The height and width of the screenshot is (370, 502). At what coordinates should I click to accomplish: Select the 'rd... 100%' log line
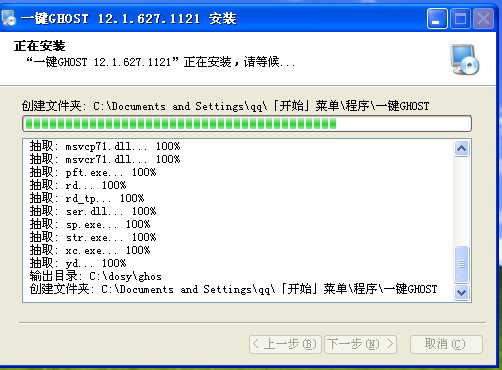pyautogui.click(x=78, y=185)
